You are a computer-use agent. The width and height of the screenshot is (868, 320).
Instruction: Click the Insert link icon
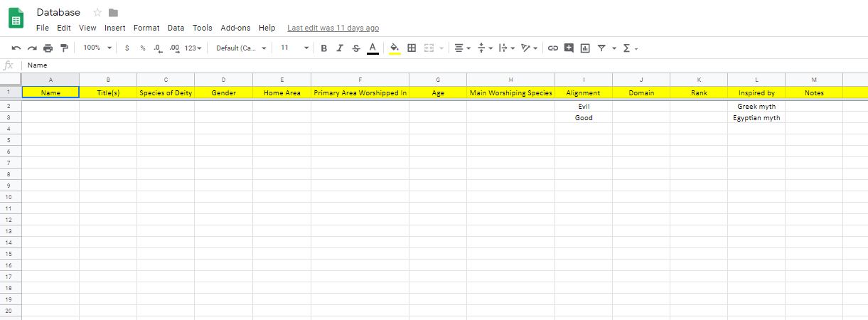point(552,48)
